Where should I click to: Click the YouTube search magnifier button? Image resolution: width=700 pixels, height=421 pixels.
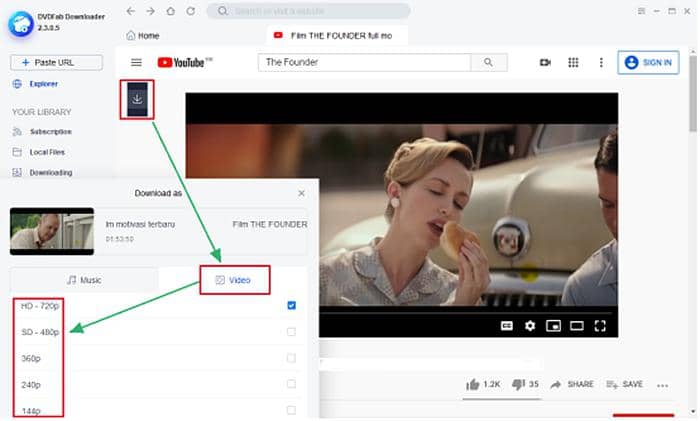[488, 63]
